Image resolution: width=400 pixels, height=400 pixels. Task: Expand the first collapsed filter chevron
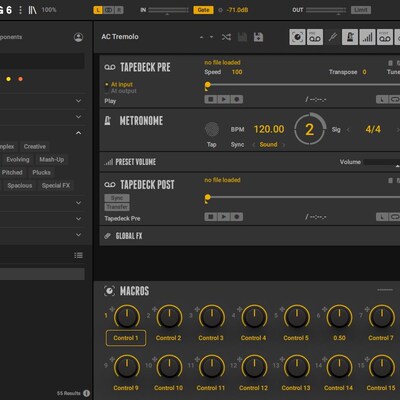point(78,101)
